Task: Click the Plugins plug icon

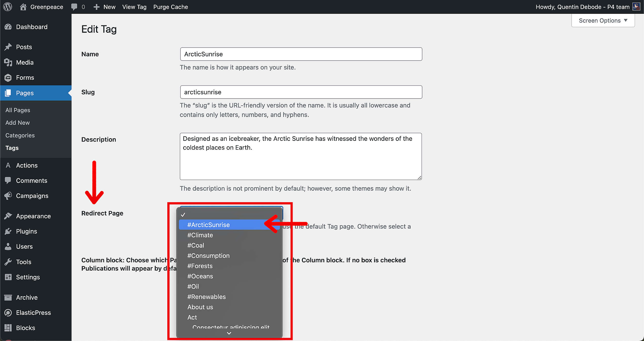Action: coord(8,231)
